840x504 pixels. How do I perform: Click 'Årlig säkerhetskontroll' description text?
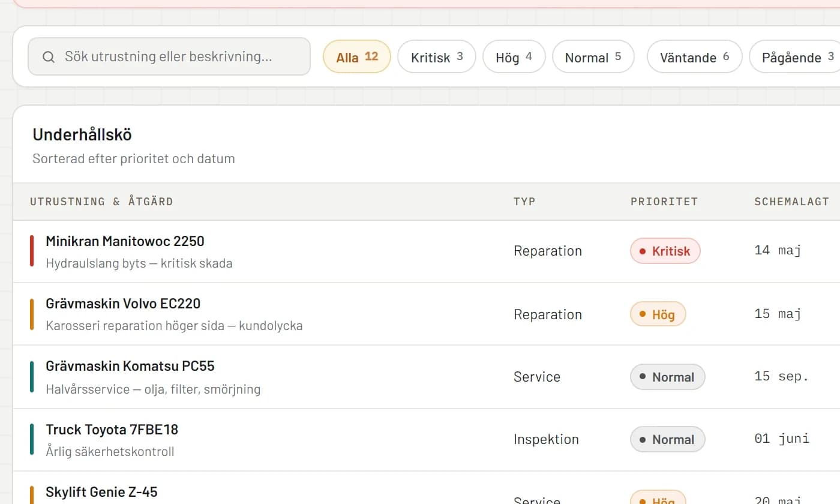(110, 452)
